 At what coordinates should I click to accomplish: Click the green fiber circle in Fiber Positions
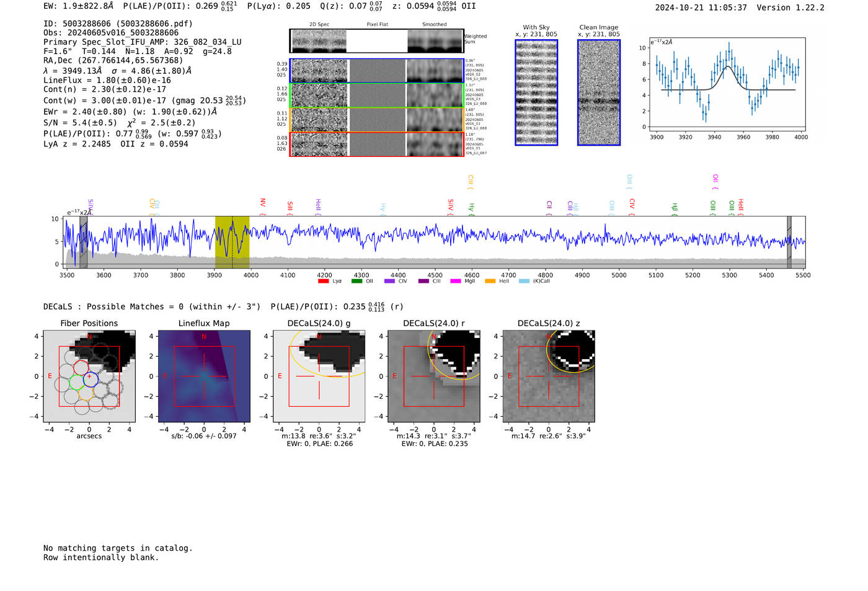(x=76, y=382)
